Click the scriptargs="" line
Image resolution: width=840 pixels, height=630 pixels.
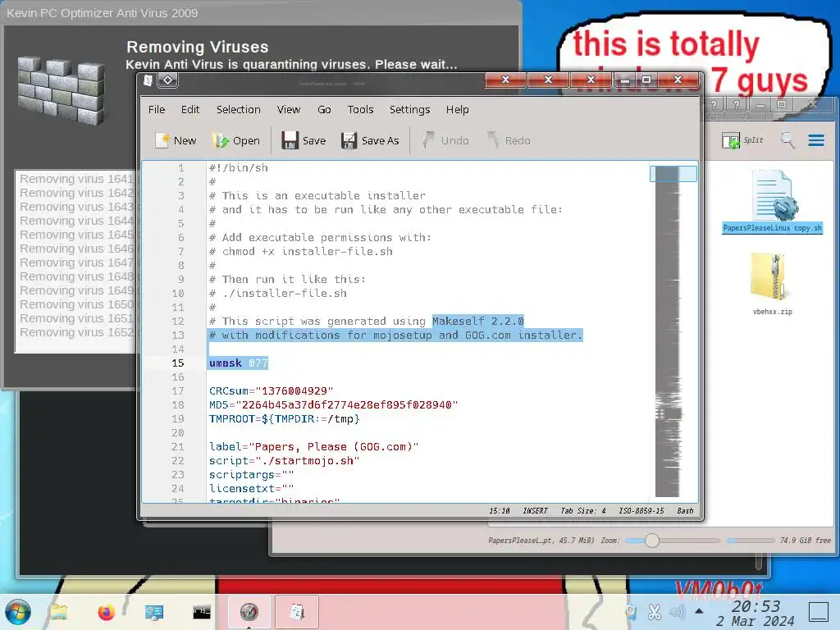(x=251, y=475)
